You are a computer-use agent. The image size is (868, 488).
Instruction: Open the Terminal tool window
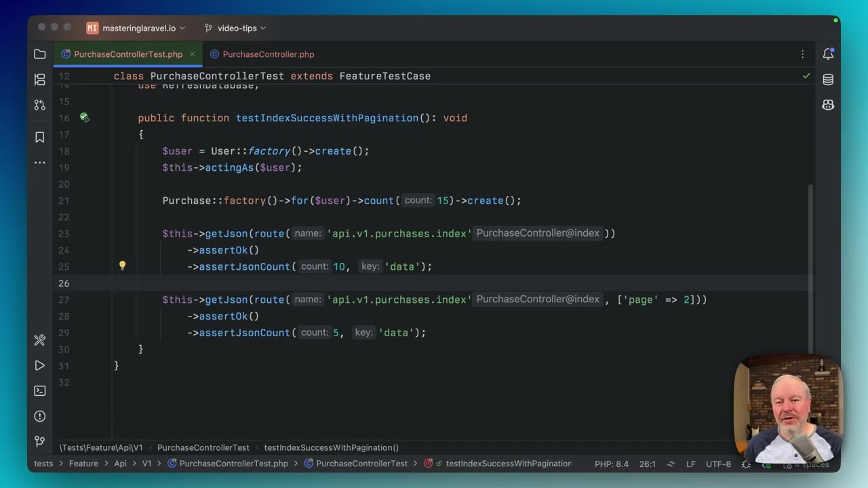point(40,391)
